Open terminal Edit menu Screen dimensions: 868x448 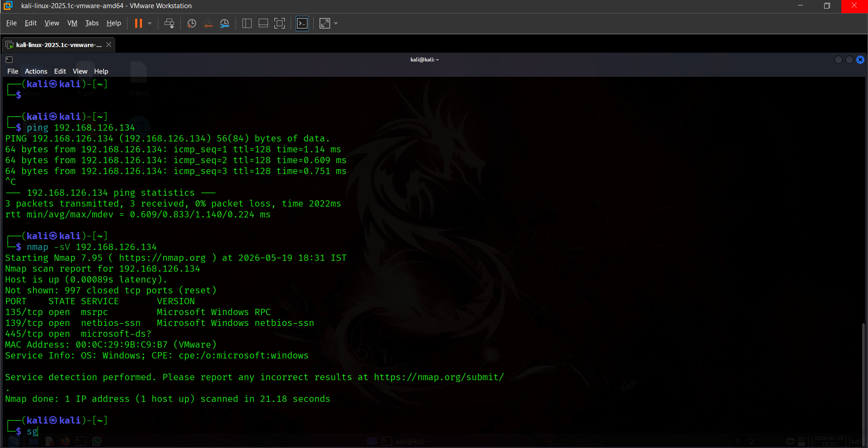point(60,71)
